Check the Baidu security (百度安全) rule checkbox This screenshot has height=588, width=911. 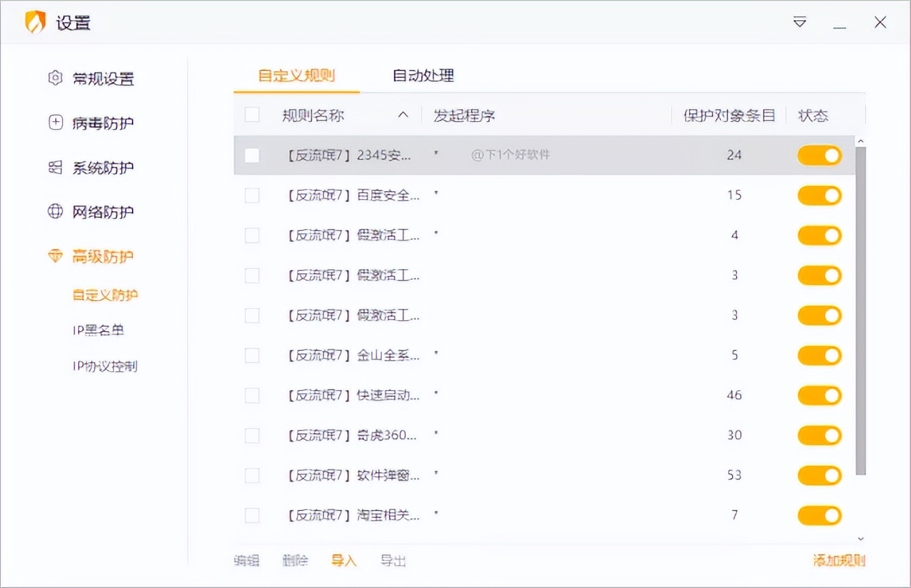pos(252,195)
